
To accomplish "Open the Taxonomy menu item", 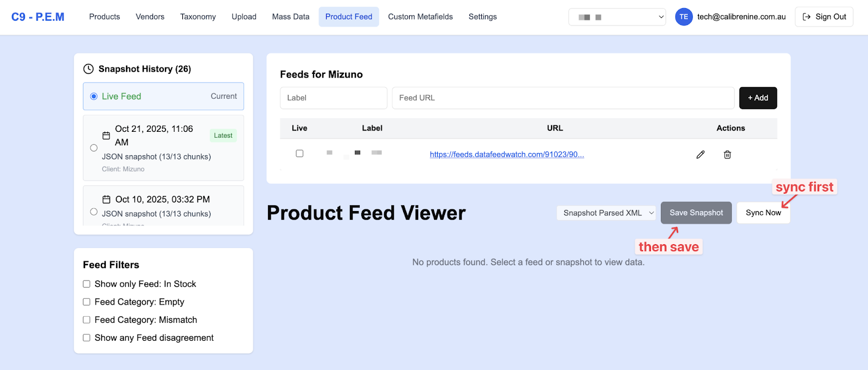I will click(x=198, y=17).
